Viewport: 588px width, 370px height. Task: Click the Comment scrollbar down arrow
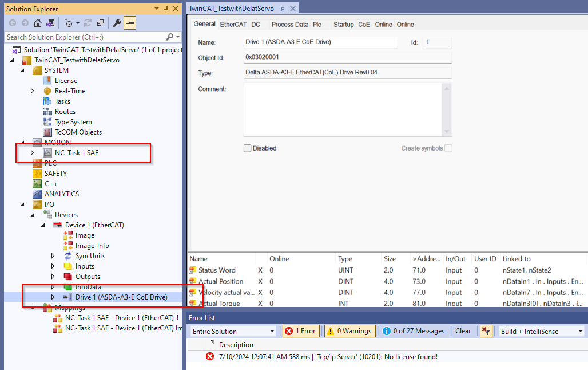point(447,132)
